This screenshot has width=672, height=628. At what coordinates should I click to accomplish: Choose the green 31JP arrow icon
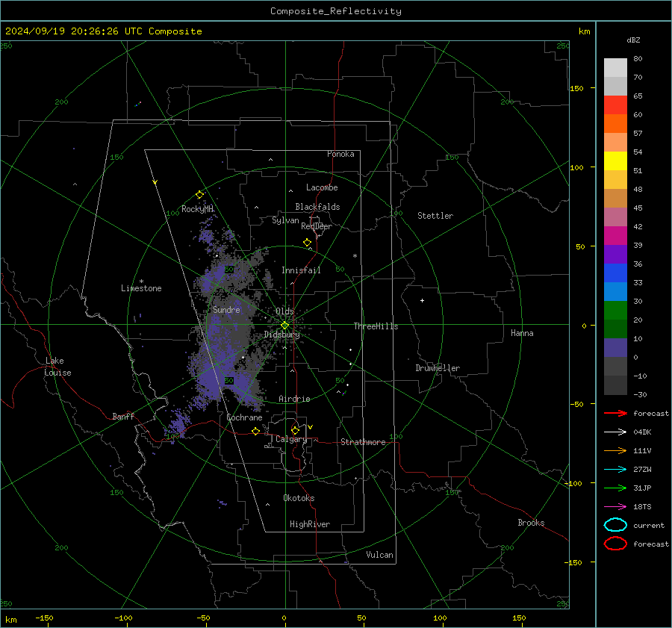(x=615, y=488)
